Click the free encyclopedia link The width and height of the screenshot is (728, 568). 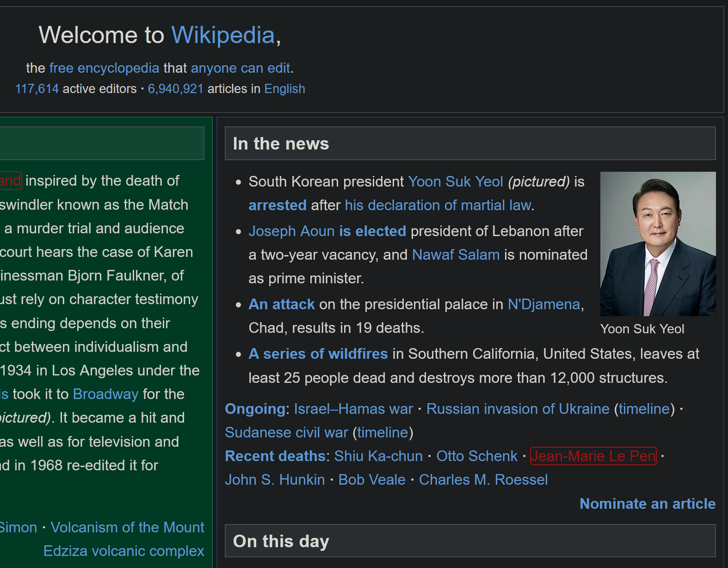point(104,68)
